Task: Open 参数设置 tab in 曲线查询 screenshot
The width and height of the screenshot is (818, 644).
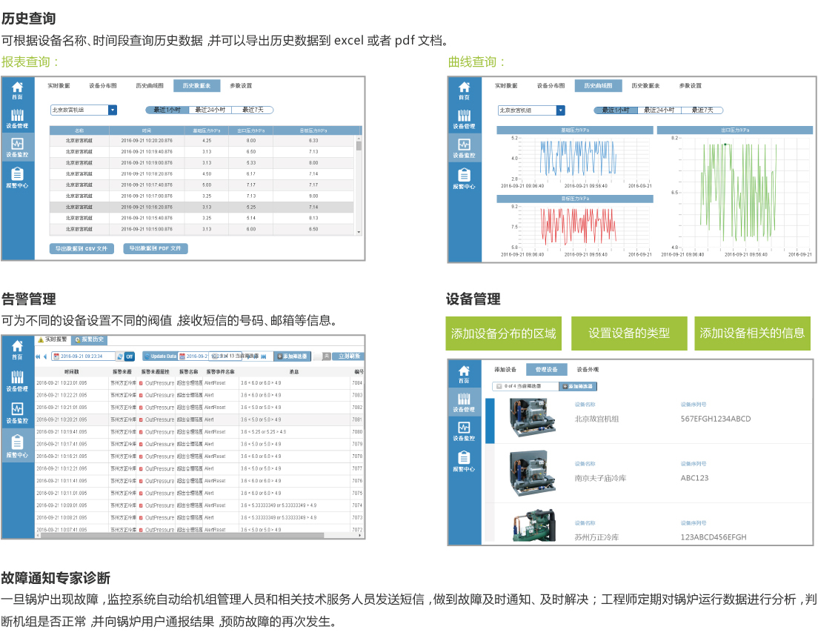Action: click(x=691, y=85)
